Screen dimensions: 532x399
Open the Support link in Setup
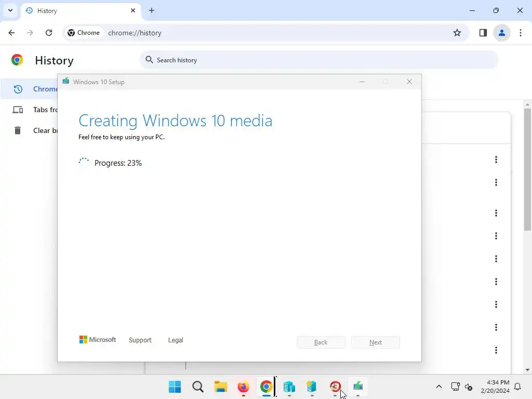[140, 340]
